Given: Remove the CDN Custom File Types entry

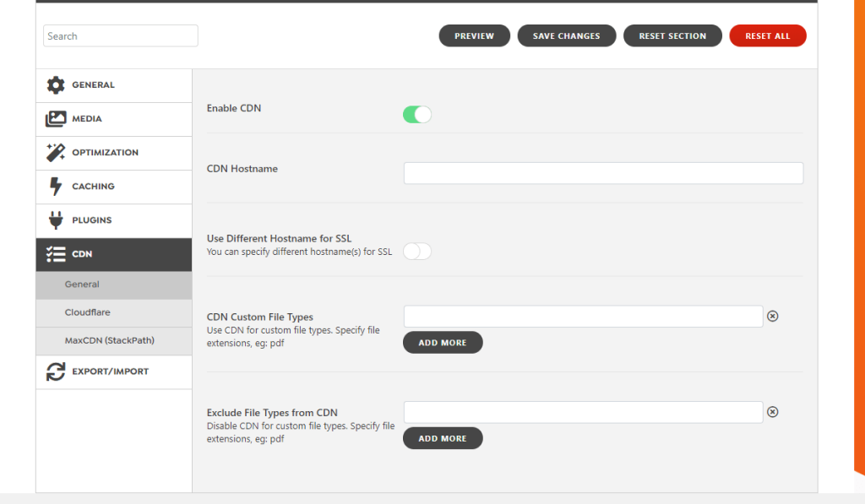Looking at the screenshot, I should [772, 316].
